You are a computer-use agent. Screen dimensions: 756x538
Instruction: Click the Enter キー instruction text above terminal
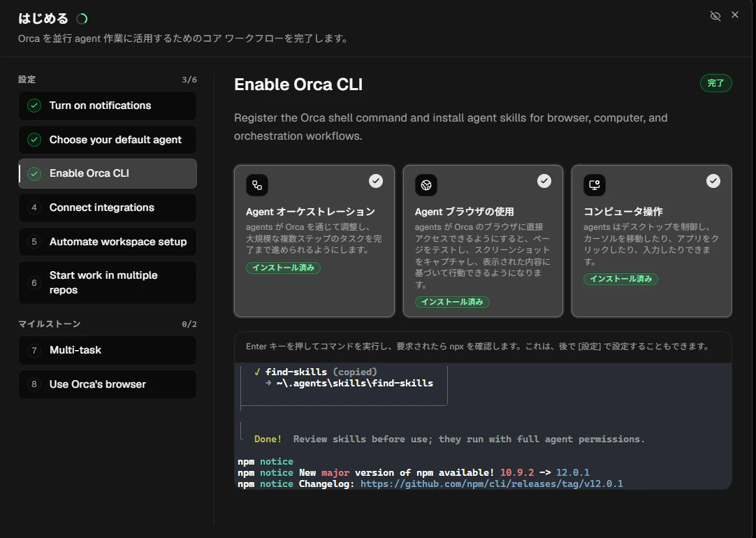coord(477,346)
